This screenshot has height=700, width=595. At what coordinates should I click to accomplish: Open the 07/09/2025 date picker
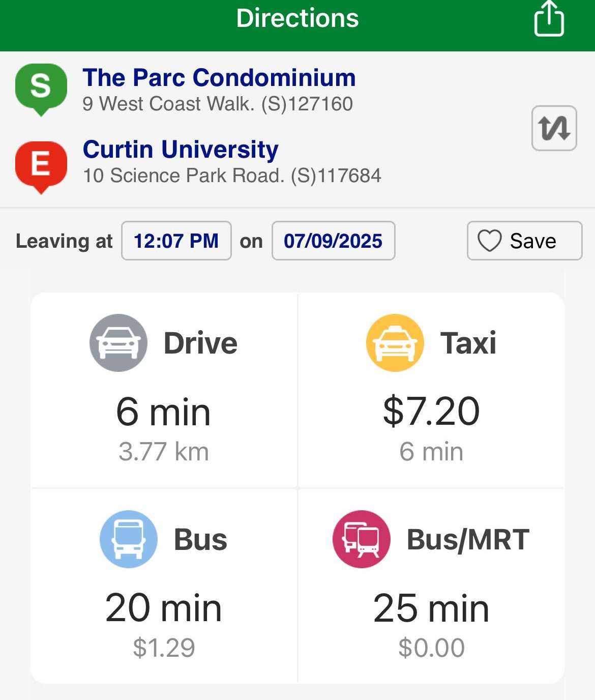(333, 241)
